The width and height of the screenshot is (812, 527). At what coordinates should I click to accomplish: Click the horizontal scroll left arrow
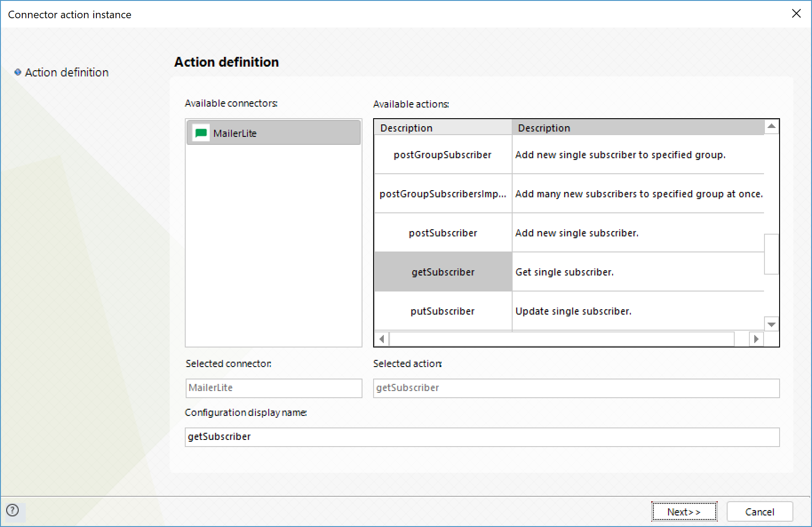pyautogui.click(x=382, y=339)
